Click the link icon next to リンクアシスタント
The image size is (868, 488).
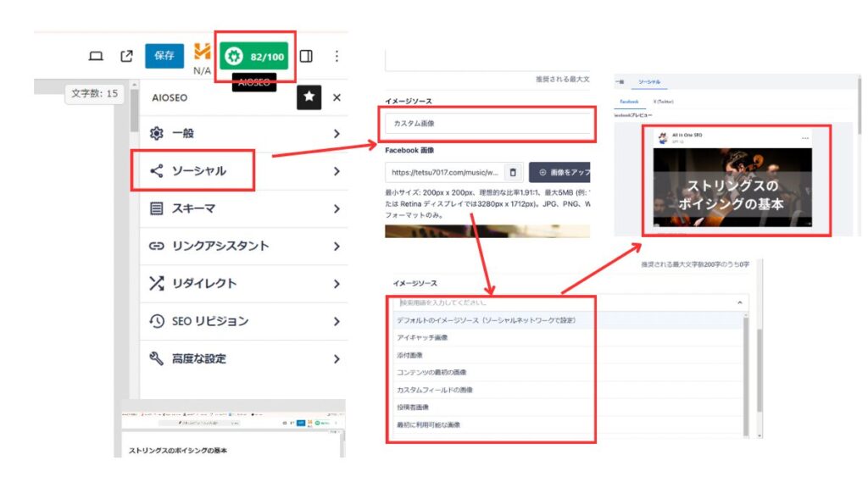point(157,246)
